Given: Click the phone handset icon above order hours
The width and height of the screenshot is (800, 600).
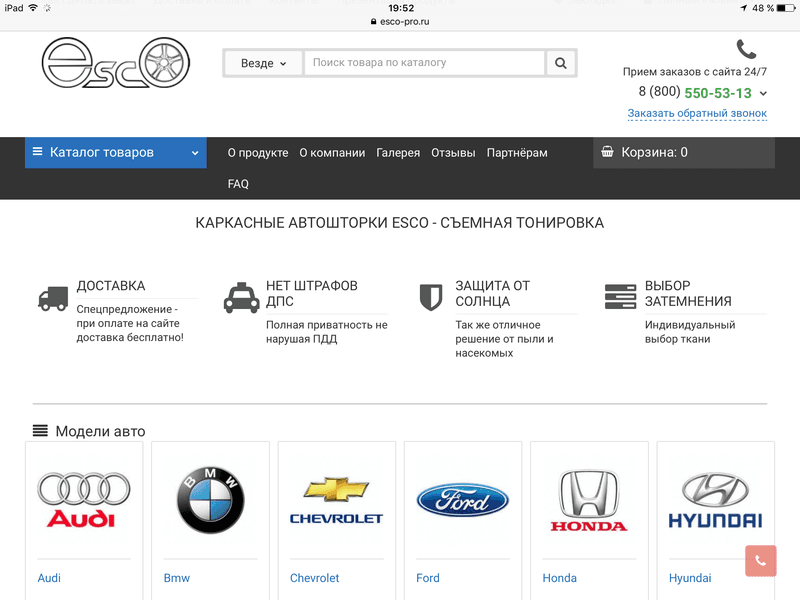Looking at the screenshot, I should (746, 49).
